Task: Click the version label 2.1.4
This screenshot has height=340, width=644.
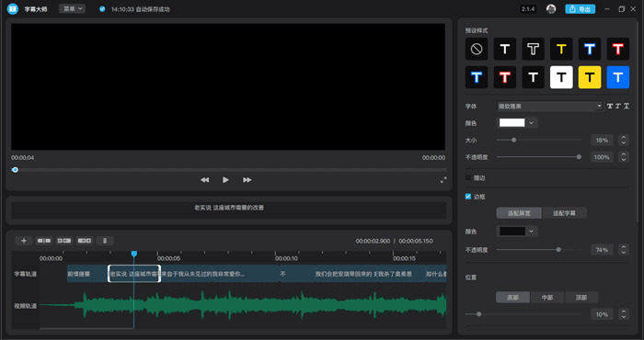Action: tap(528, 9)
